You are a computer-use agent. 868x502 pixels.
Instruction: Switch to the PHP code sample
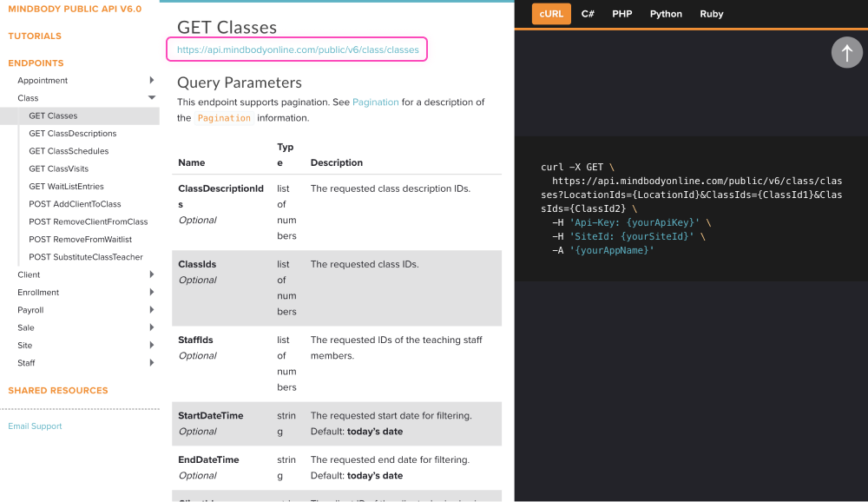pyautogui.click(x=621, y=14)
